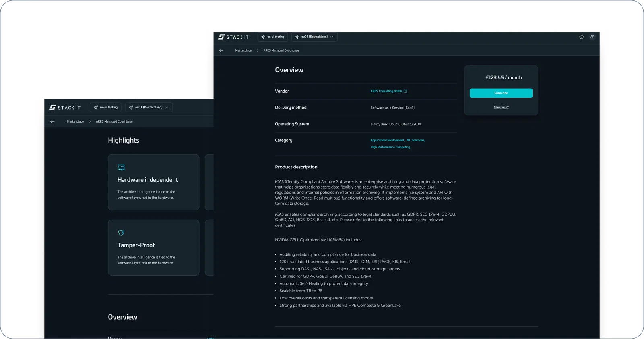The image size is (644, 339).
Task: Click the Subscribe button
Action: tap(501, 93)
